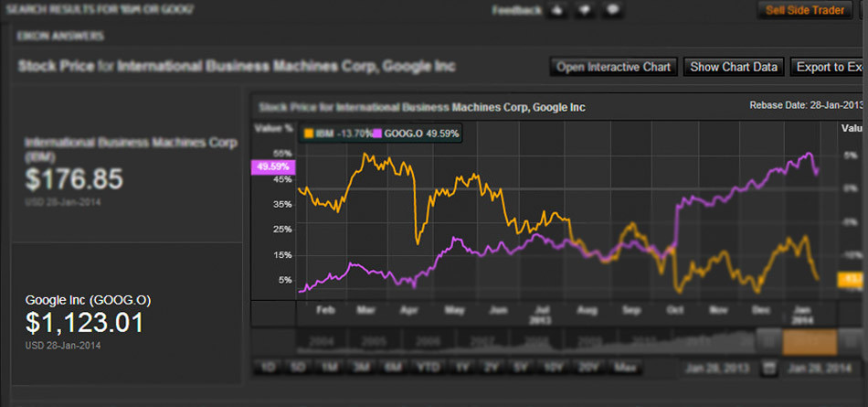Select the 1D time range
Image resolution: width=868 pixels, height=407 pixels.
(269, 369)
